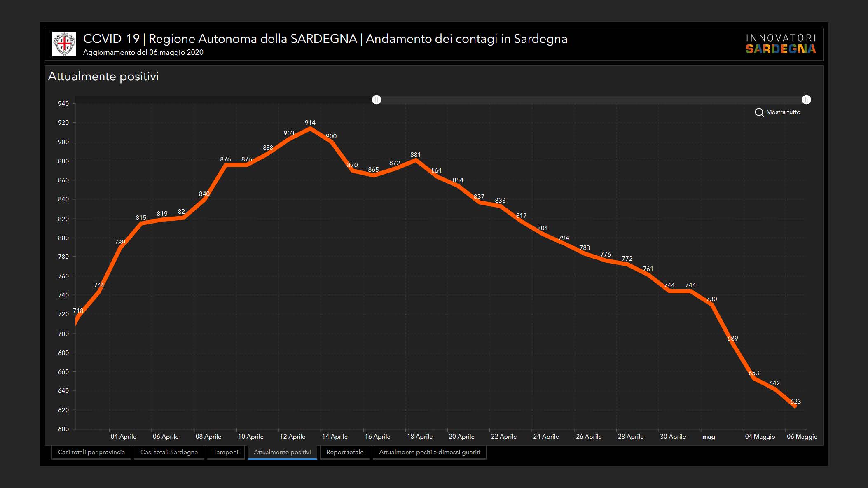Click the data point labeled 789
The width and height of the screenshot is (868, 488).
120,248
